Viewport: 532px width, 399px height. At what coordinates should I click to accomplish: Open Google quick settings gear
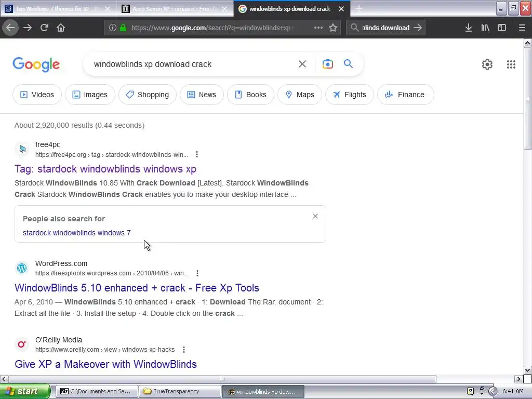pyautogui.click(x=487, y=64)
